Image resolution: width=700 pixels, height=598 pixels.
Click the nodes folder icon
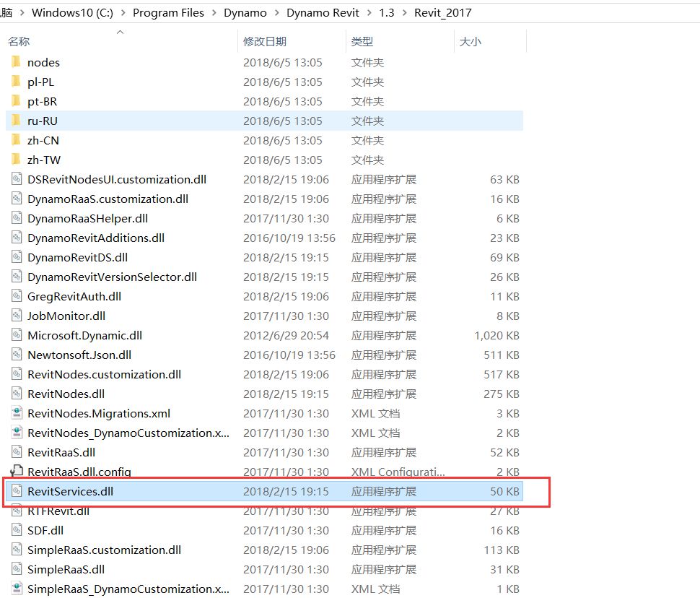pos(16,61)
